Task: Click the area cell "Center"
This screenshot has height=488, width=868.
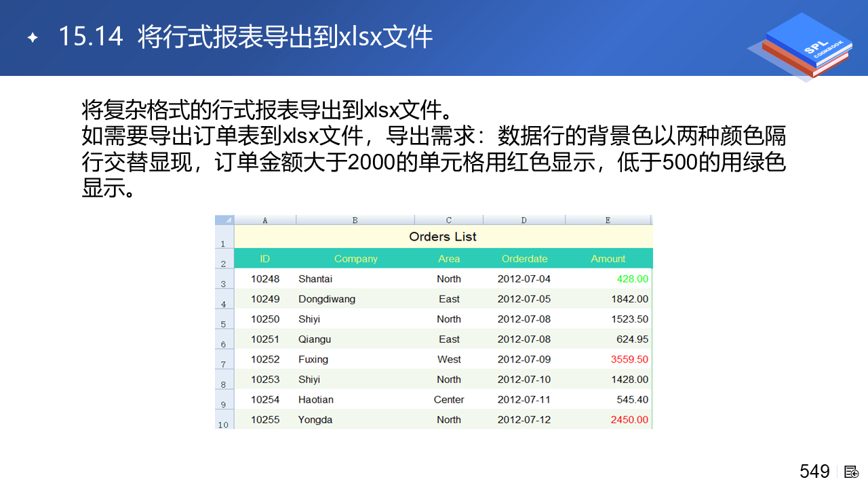Action: click(449, 399)
